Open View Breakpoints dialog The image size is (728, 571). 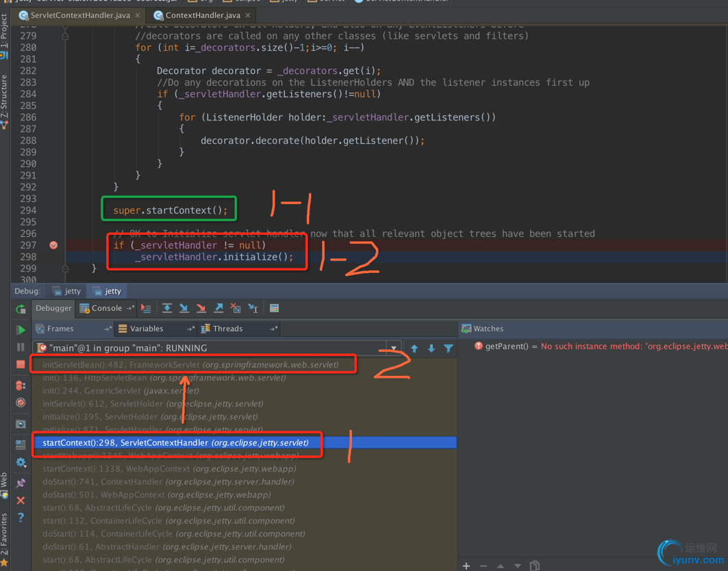coord(21,385)
